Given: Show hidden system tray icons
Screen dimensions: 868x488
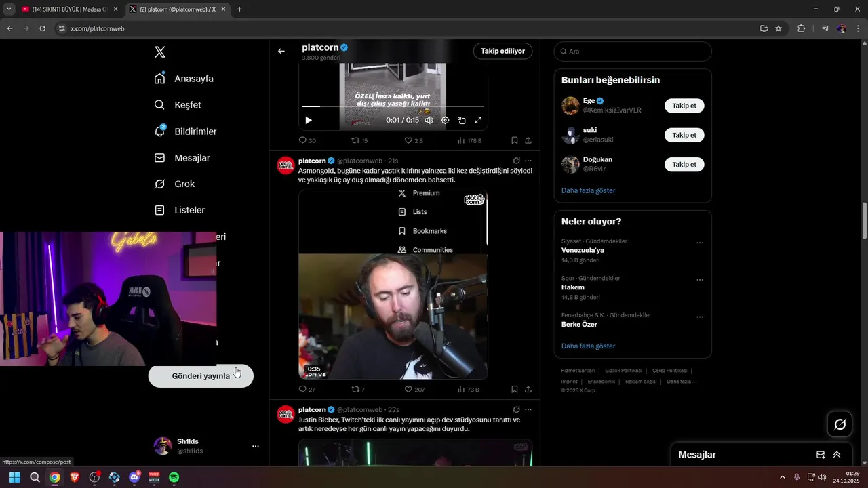Looking at the screenshot, I should [783, 477].
